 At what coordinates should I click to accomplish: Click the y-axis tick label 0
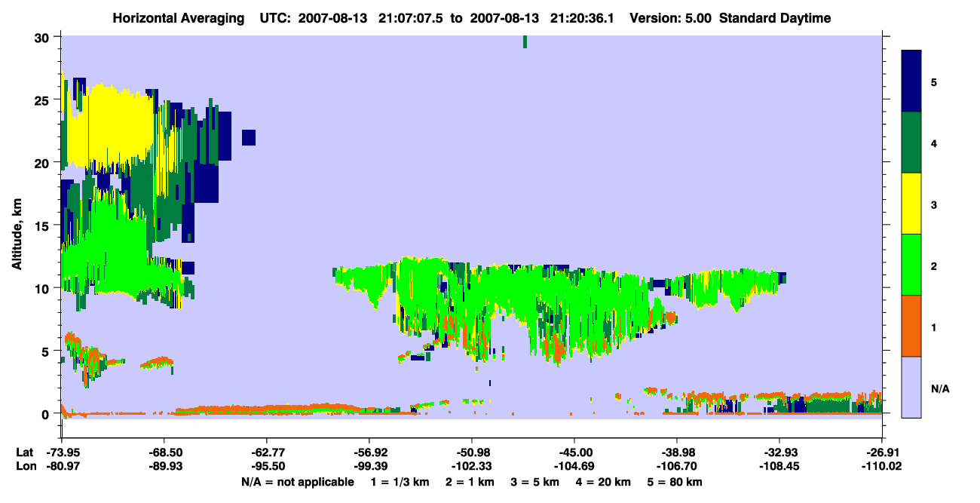(x=47, y=413)
